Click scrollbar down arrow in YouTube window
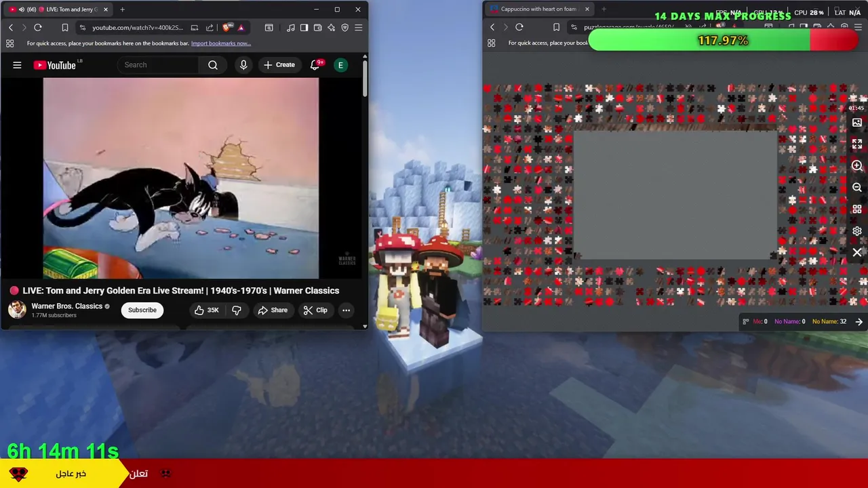The image size is (868, 488). (x=365, y=327)
